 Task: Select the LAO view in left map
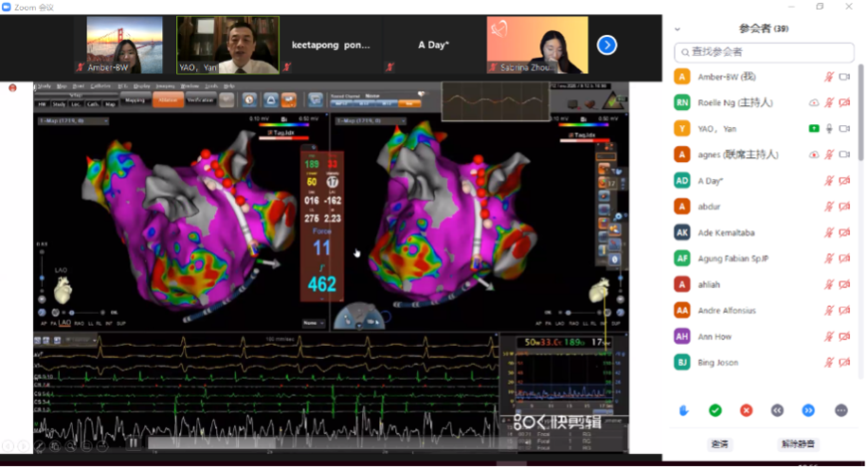coord(64,323)
